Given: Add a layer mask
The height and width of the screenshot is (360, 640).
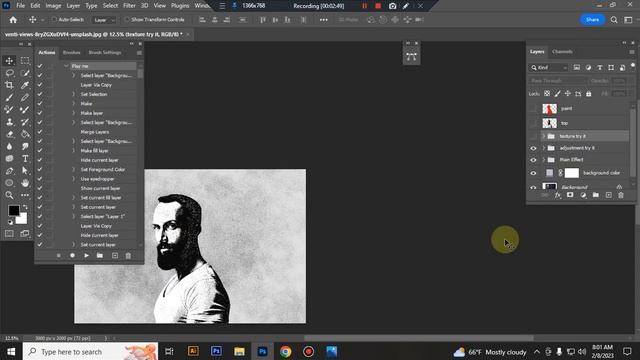Looking at the screenshot, I should tap(570, 196).
